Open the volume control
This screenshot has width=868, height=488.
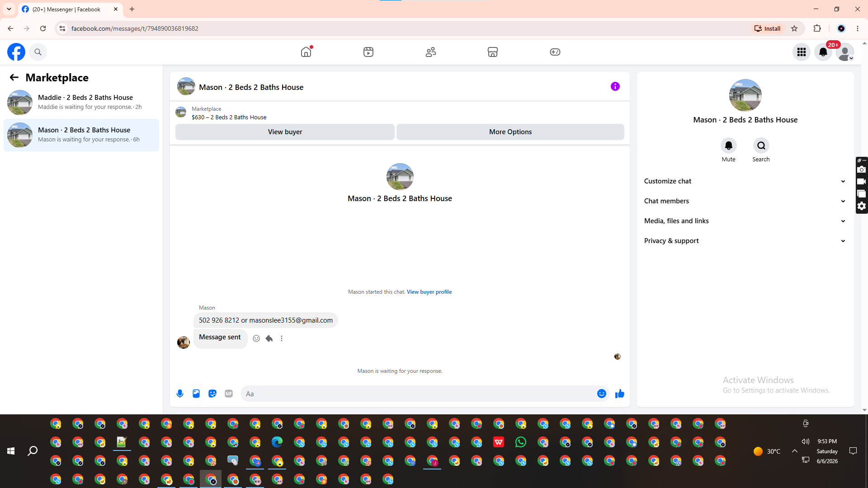tap(806, 441)
